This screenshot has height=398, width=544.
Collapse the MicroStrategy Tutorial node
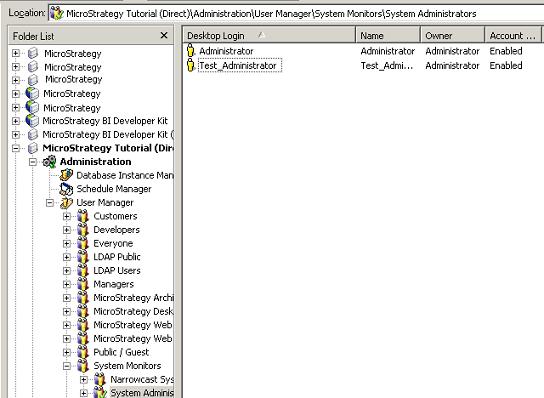pos(16,148)
